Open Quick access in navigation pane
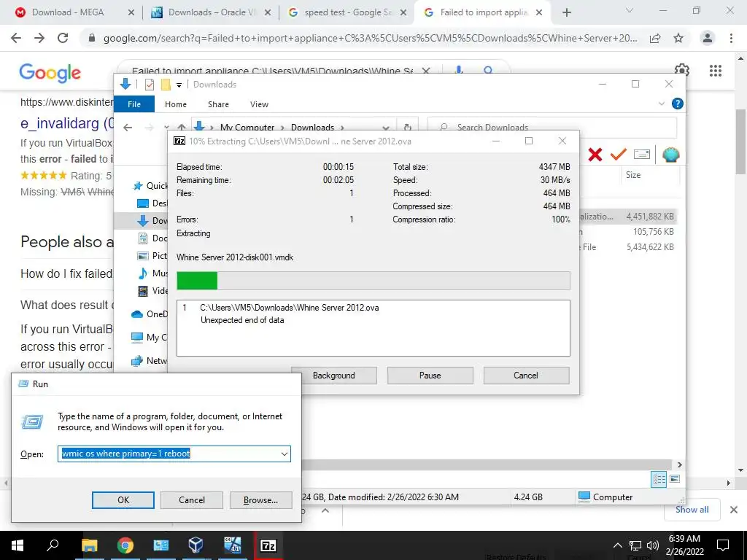Image resolution: width=747 pixels, height=560 pixels. (x=150, y=186)
